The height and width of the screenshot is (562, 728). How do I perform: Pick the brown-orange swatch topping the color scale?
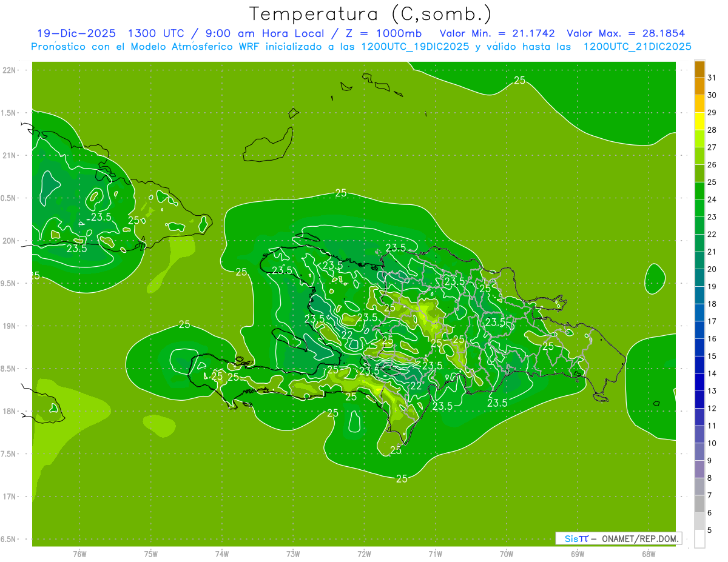[x=699, y=69]
